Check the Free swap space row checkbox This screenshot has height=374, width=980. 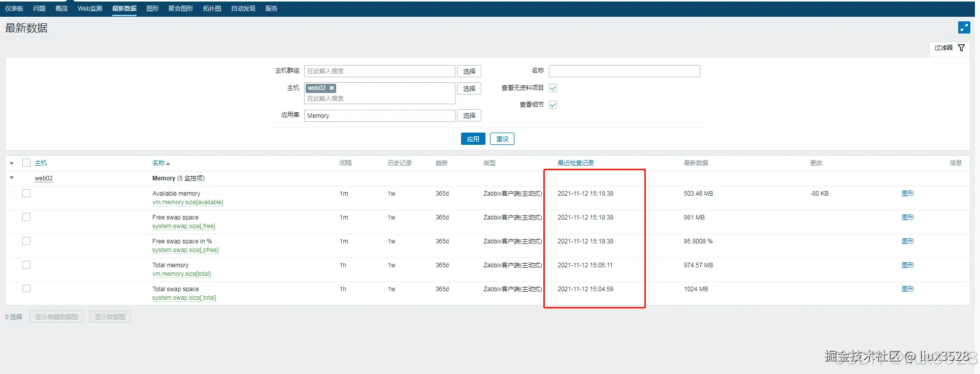tap(26, 217)
